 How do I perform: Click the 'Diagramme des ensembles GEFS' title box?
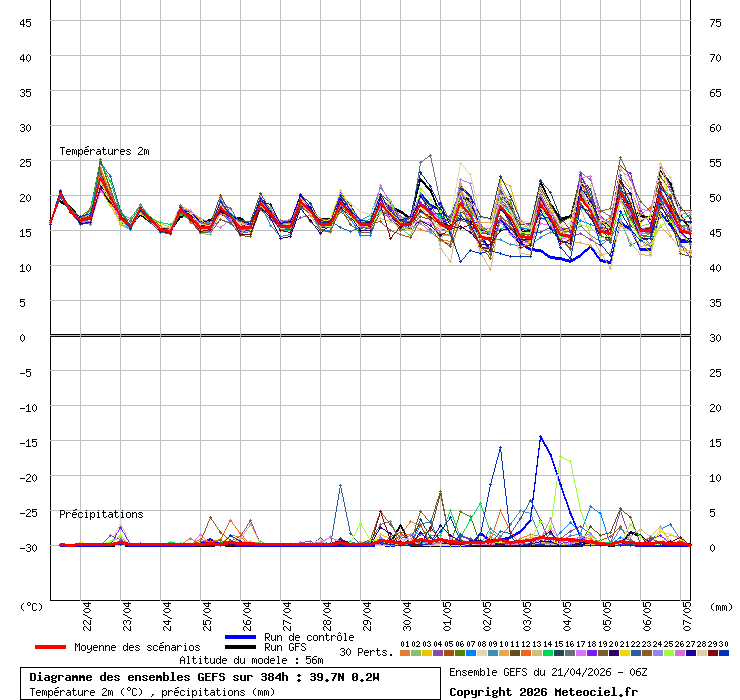coord(235,677)
